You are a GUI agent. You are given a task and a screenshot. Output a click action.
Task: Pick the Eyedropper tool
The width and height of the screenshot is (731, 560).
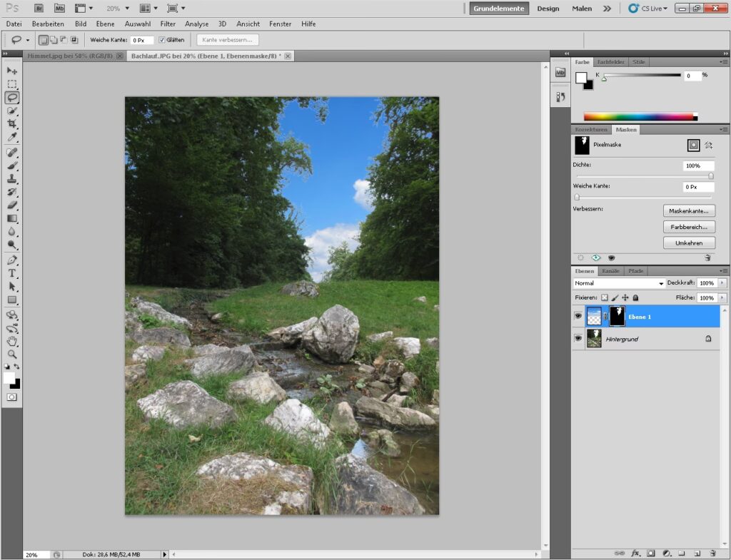[x=12, y=137]
